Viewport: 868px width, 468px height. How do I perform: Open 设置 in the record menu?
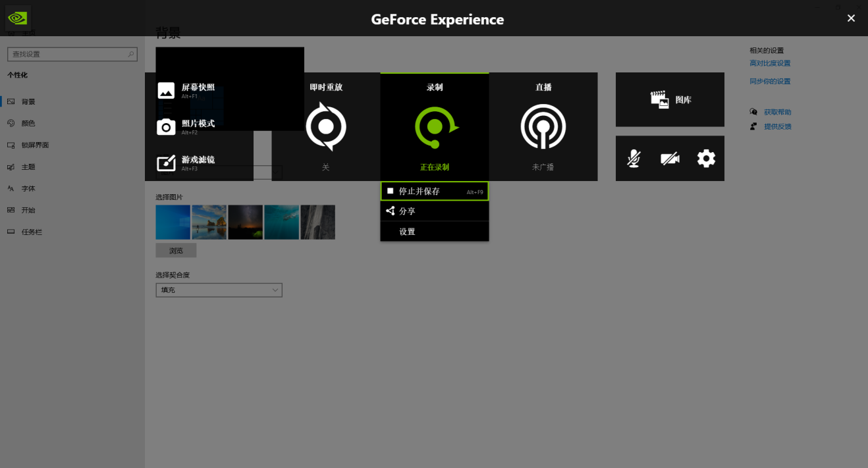[x=435, y=232]
